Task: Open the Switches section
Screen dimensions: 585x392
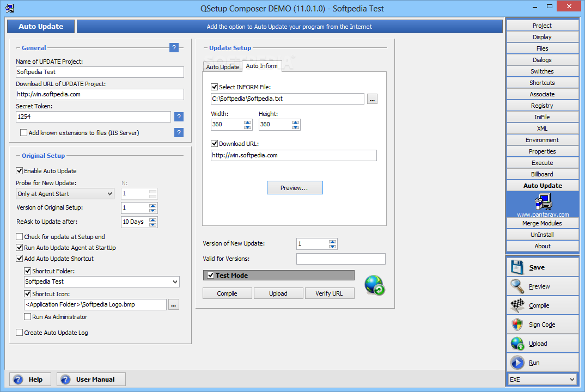Action: (x=542, y=72)
